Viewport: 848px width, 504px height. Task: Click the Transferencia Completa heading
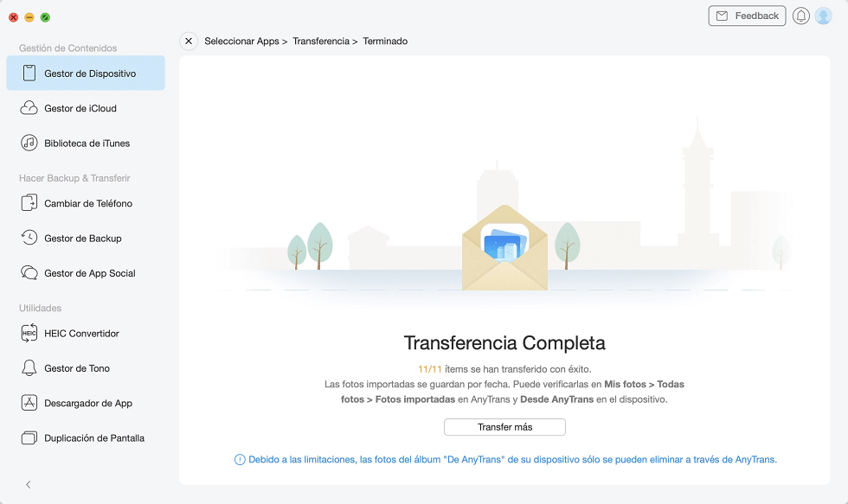point(504,343)
